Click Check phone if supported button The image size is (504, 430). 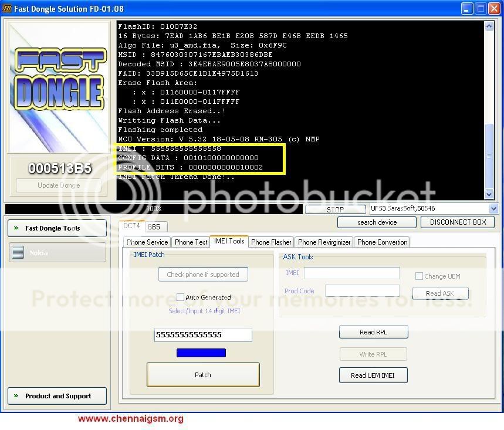[203, 274]
